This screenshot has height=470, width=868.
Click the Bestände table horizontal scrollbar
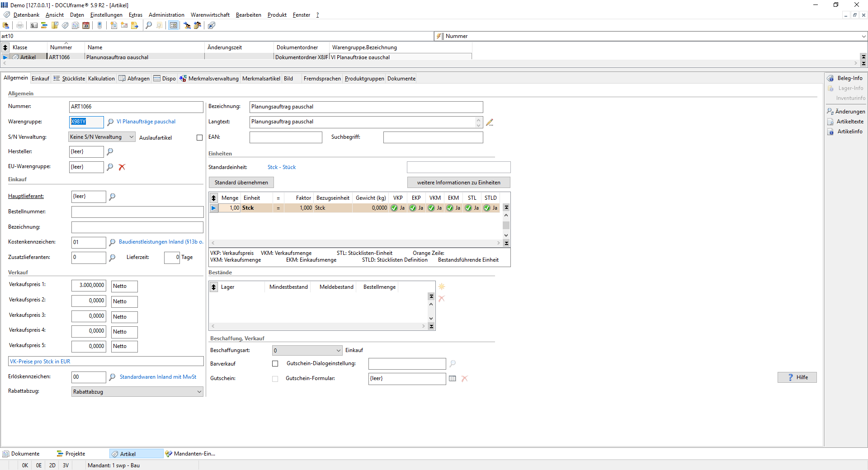coord(318,326)
